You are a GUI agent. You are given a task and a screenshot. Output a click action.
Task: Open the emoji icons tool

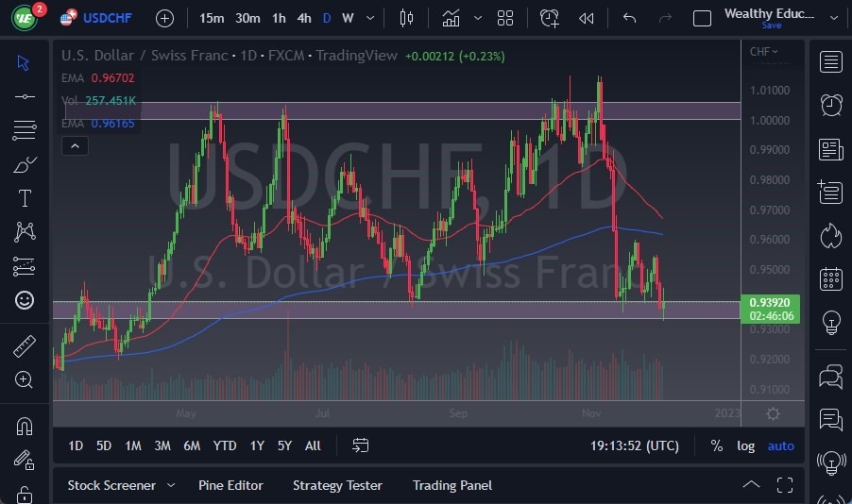coord(25,300)
